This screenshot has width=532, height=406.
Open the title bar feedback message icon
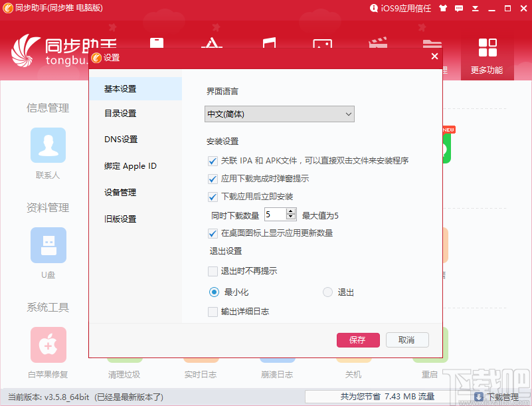(x=460, y=9)
